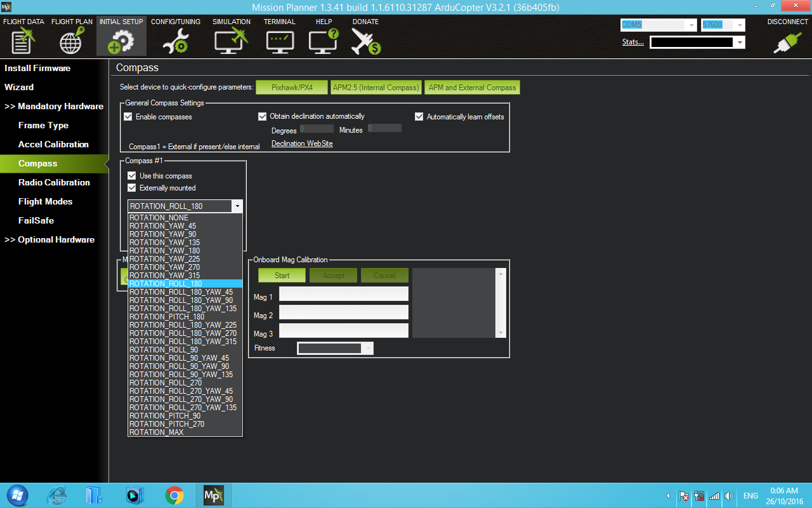Open the Declination WebSite link
The width and height of the screenshot is (812, 508).
[x=302, y=144]
